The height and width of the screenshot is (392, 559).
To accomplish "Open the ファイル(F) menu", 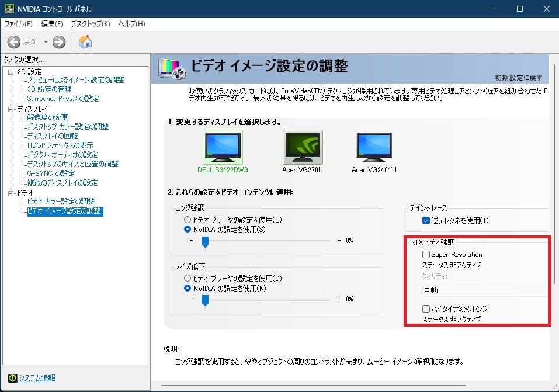I will coord(18,24).
